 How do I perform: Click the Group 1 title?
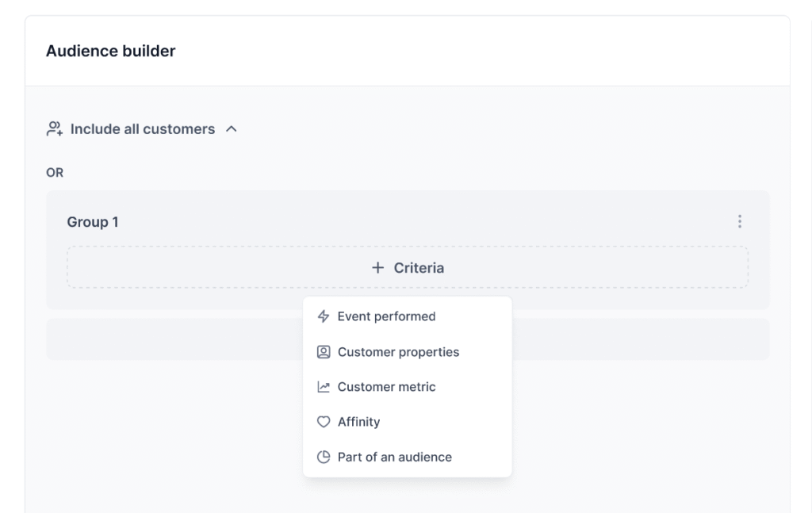pyautogui.click(x=93, y=221)
